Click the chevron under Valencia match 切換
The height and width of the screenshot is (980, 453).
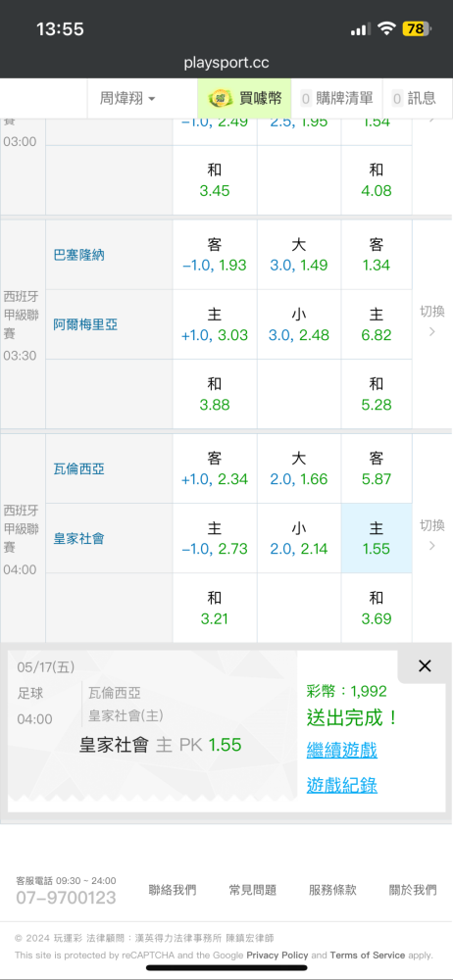tap(431, 546)
